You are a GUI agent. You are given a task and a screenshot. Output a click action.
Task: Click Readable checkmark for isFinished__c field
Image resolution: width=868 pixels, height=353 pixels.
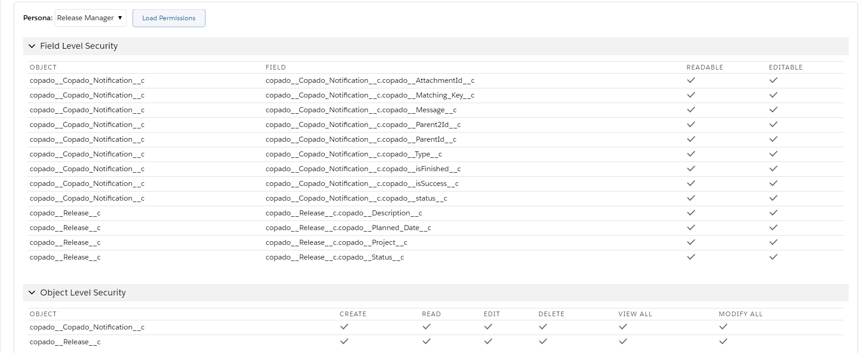[x=691, y=168]
